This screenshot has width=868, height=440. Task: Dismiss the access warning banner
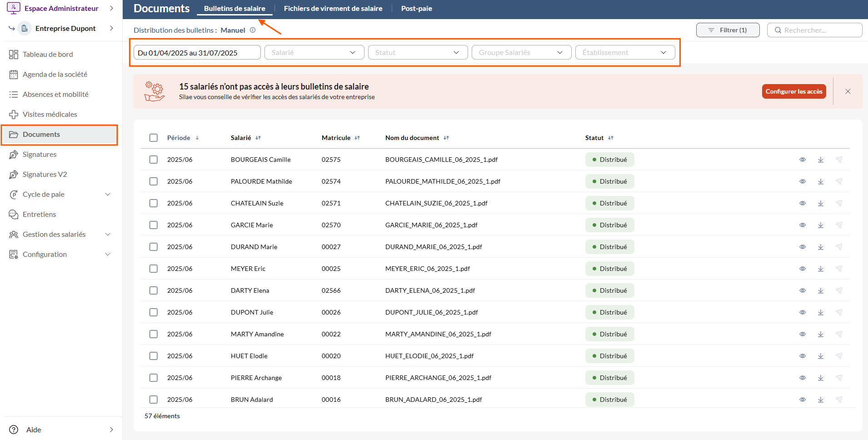point(848,91)
